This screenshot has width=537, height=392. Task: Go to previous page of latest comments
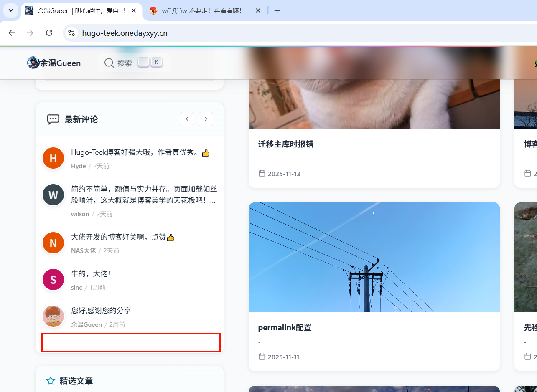[187, 119]
